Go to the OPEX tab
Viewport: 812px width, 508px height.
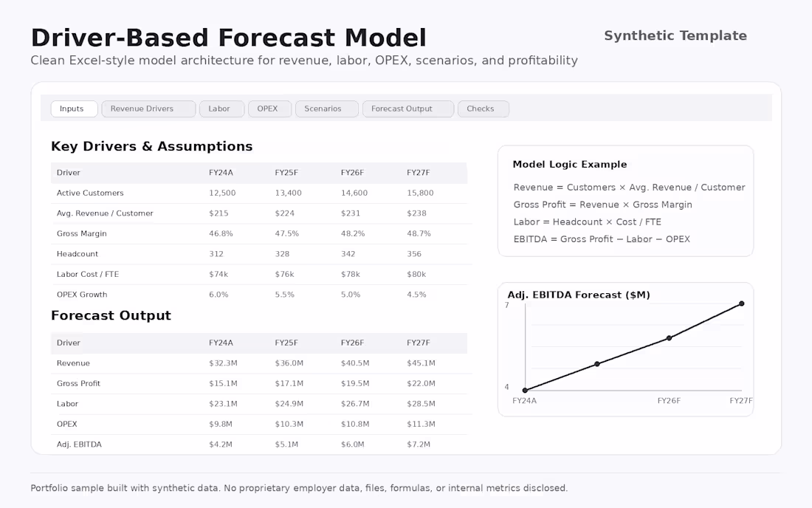click(x=269, y=109)
